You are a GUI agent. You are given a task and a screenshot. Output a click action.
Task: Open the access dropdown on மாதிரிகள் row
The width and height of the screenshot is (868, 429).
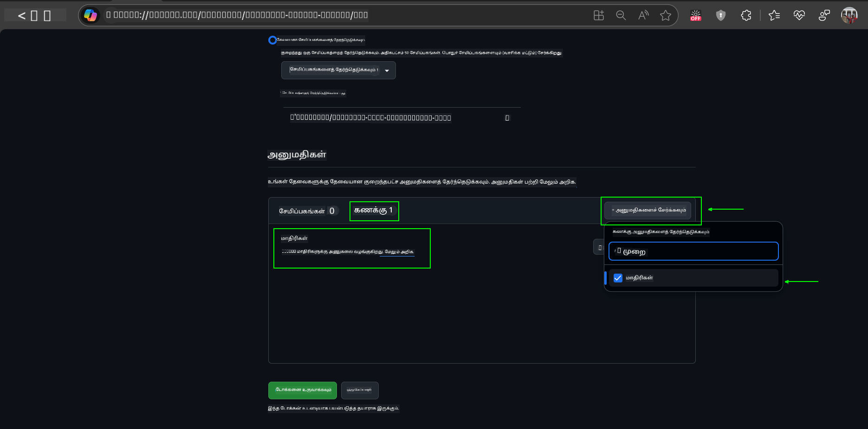point(598,247)
